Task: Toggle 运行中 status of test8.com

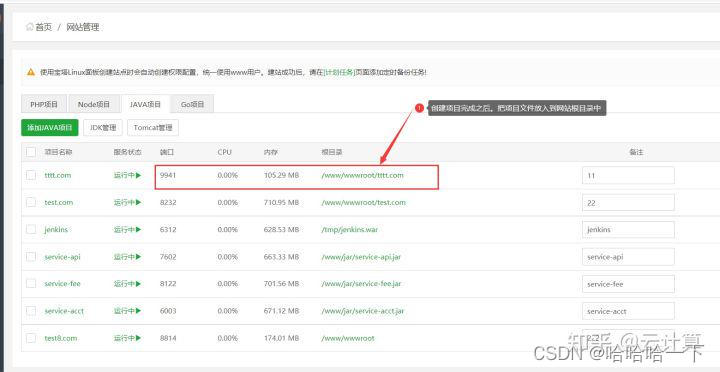Action: point(127,338)
